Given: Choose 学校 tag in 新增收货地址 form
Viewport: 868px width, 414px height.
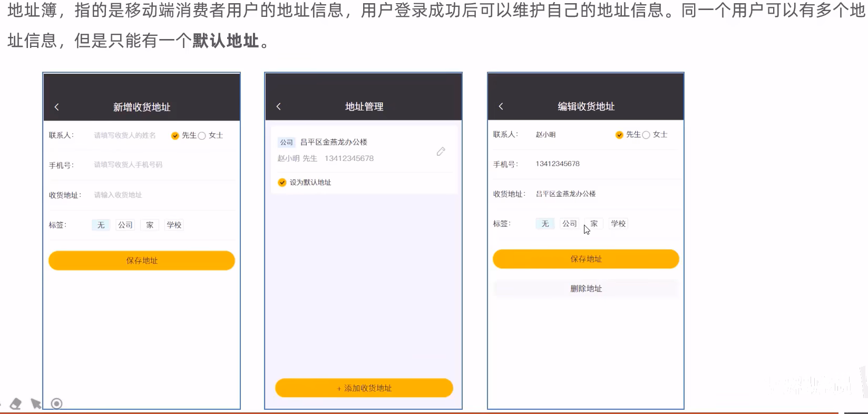Looking at the screenshot, I should (x=174, y=225).
